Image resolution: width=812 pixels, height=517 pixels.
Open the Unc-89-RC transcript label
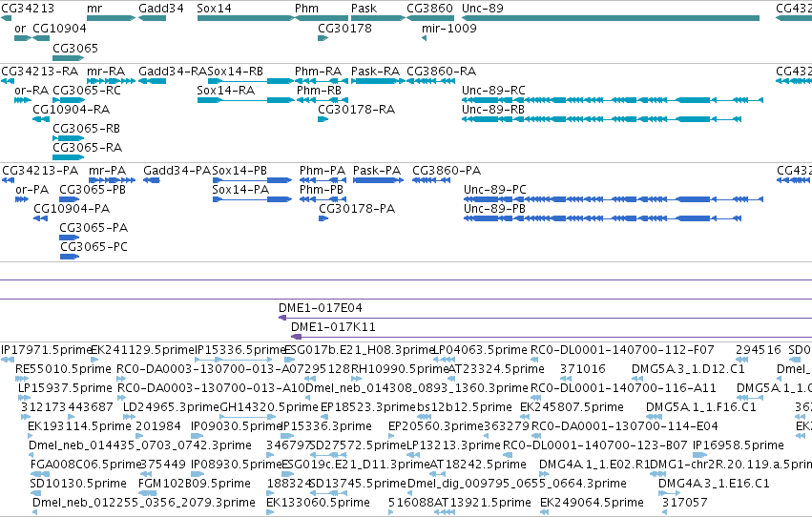(x=493, y=90)
